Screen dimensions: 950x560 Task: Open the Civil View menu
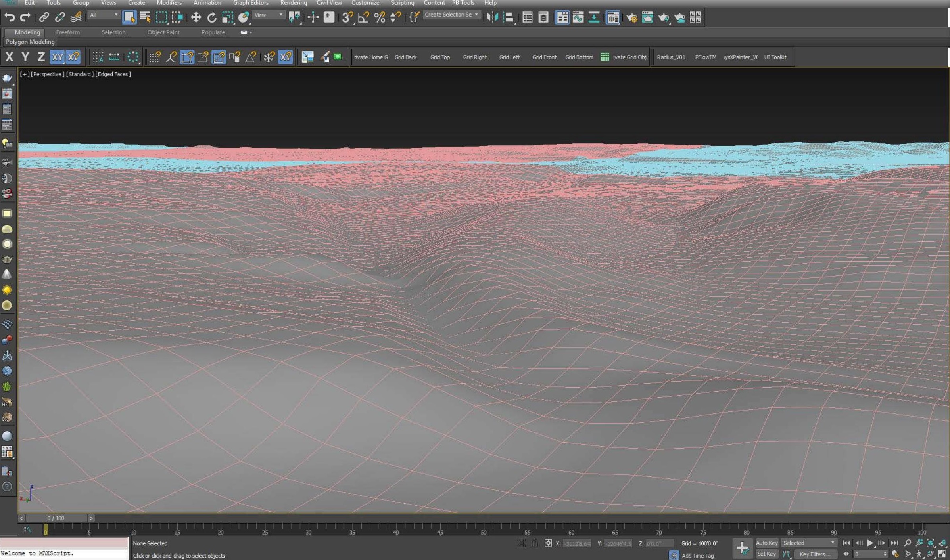(x=329, y=3)
